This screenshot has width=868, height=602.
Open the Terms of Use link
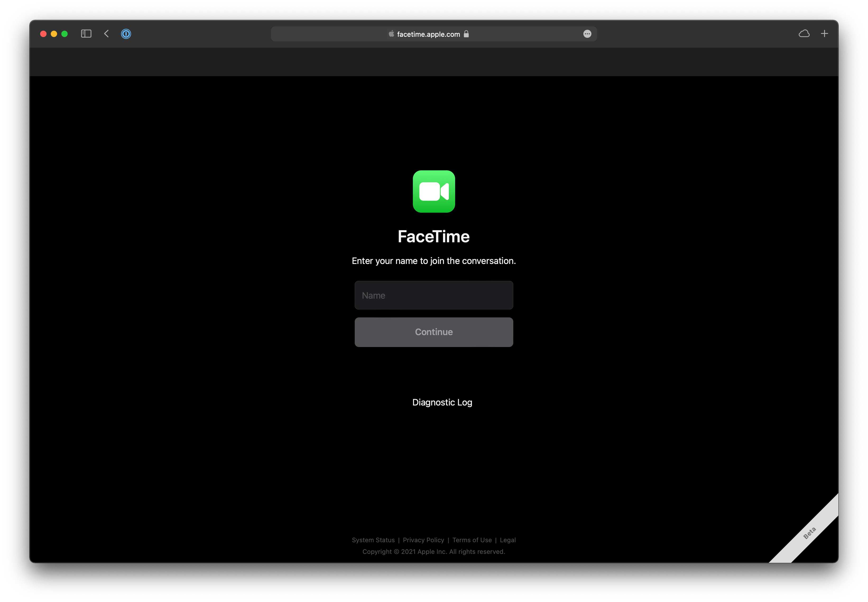pos(472,540)
